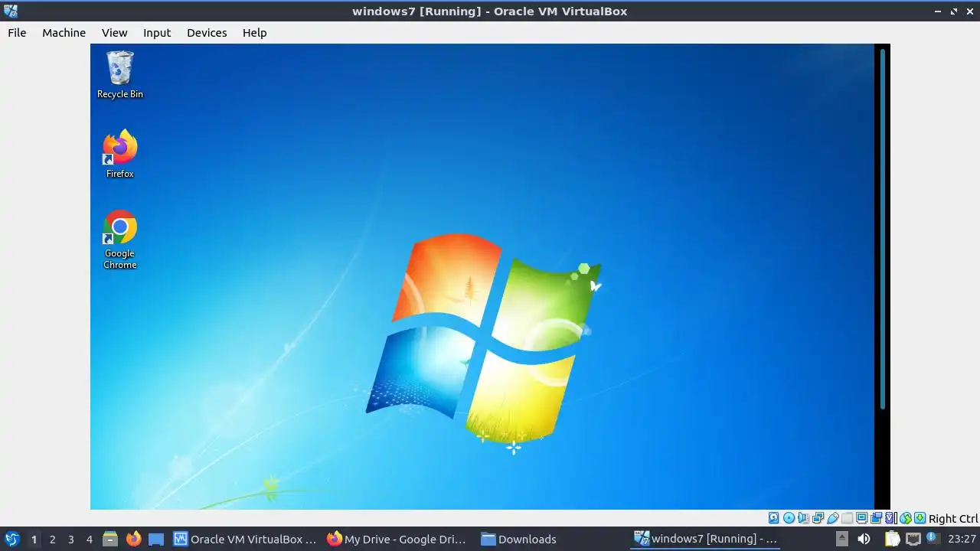
Task: Switch to workspace 1
Action: click(34, 539)
